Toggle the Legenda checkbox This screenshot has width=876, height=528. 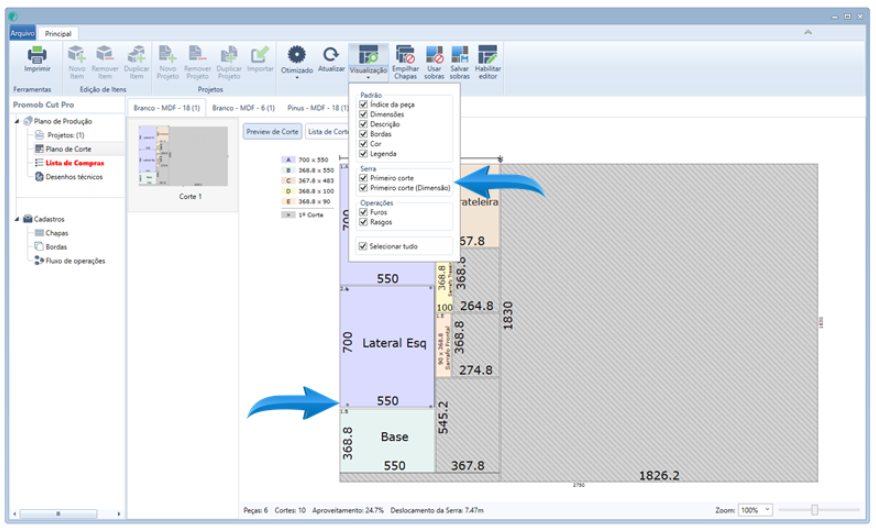click(x=363, y=154)
